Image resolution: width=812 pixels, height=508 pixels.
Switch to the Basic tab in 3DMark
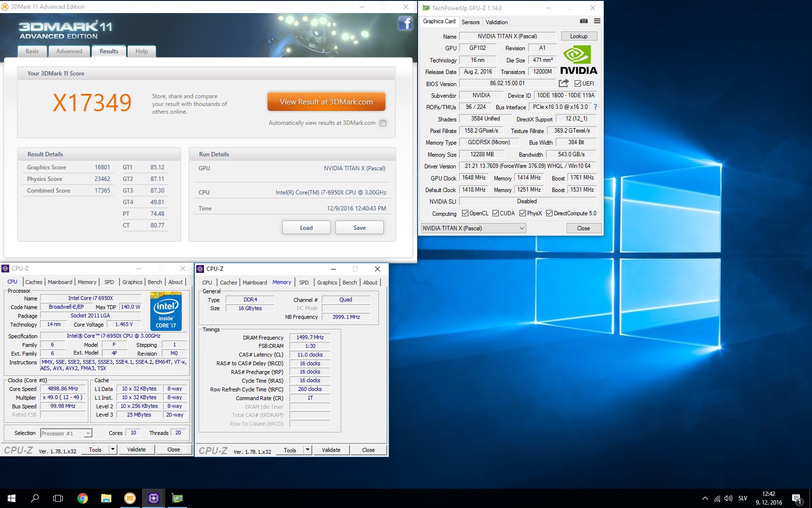click(32, 51)
